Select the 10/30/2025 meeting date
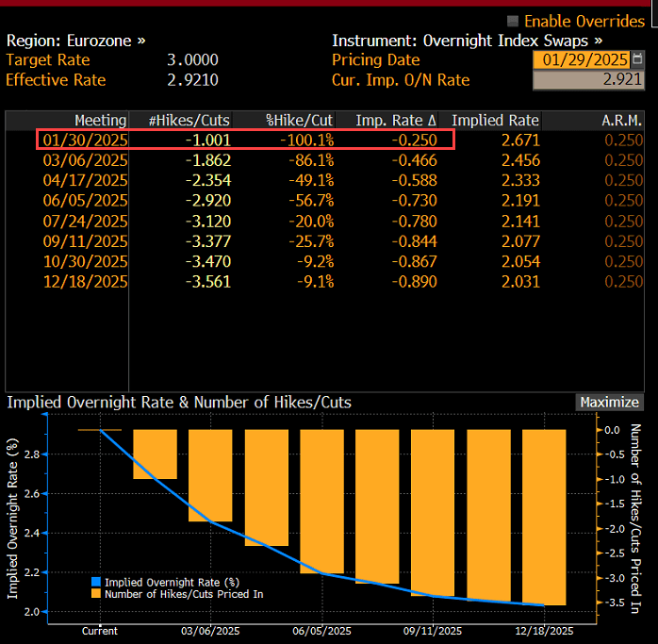 [x=85, y=261]
